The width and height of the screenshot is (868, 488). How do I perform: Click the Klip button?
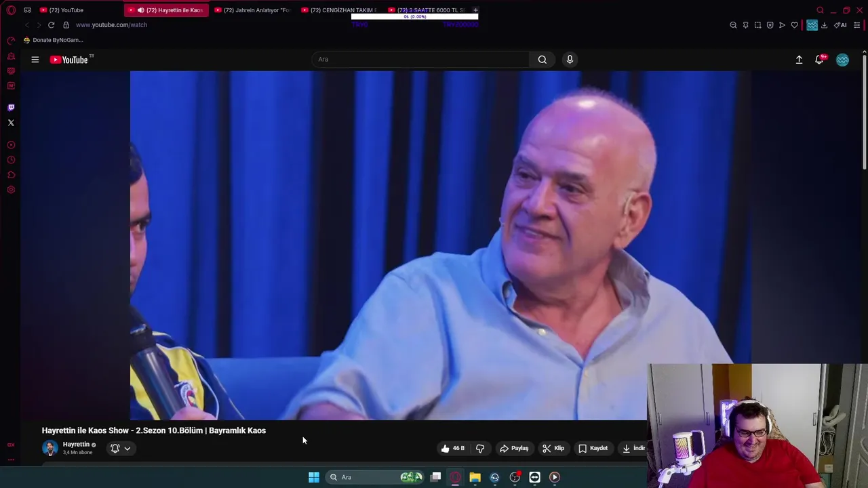coord(553,448)
